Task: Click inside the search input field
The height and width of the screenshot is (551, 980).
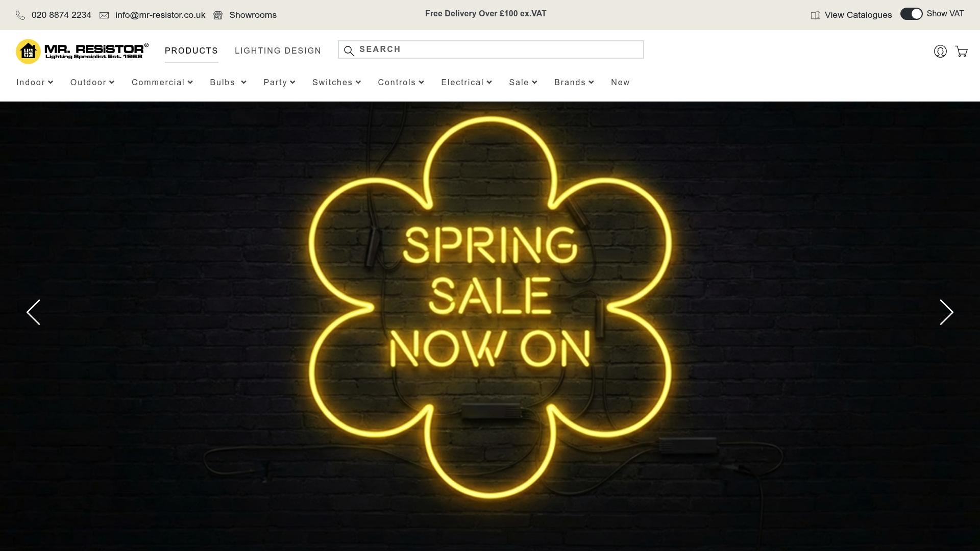Action: pyautogui.click(x=490, y=49)
